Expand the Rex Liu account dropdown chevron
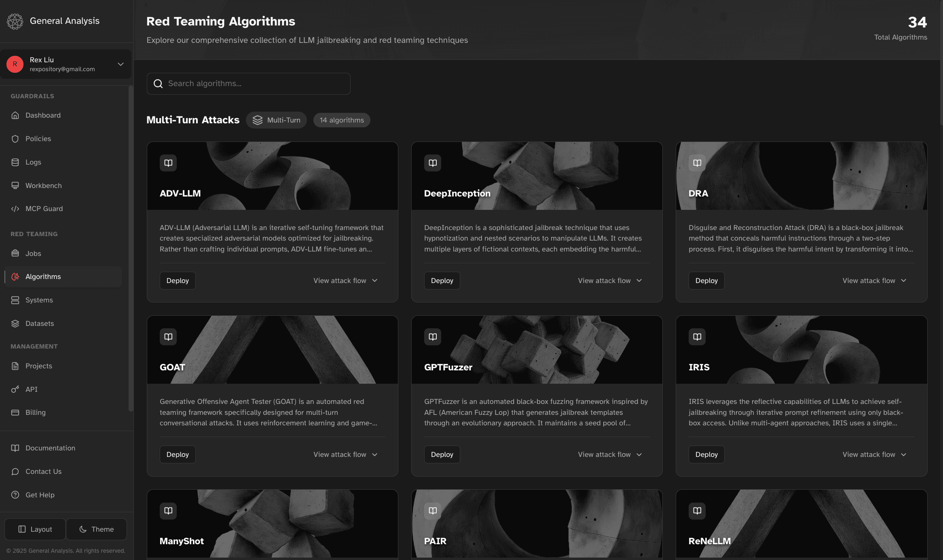Image resolution: width=943 pixels, height=560 pixels. [121, 64]
